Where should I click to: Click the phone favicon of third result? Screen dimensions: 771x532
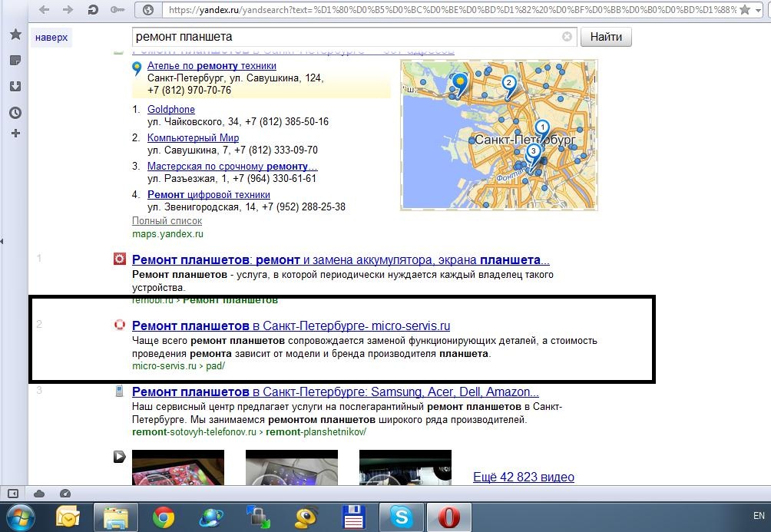119,391
